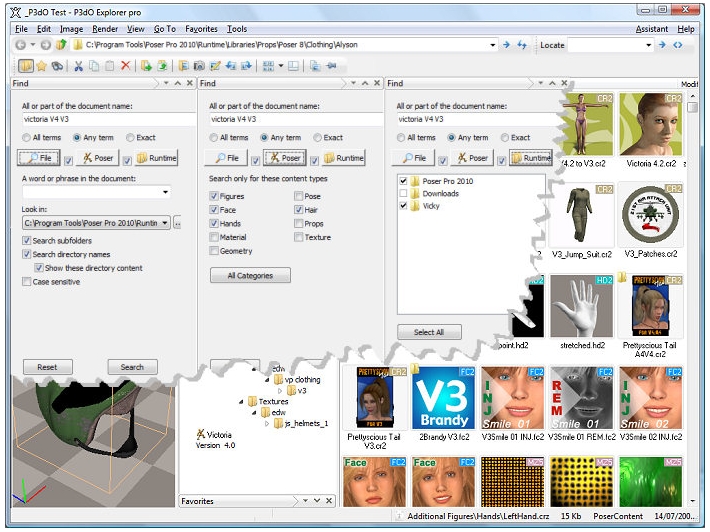Click the camera toolbar icon
Screen dimensions: 710x532
pos(199,66)
